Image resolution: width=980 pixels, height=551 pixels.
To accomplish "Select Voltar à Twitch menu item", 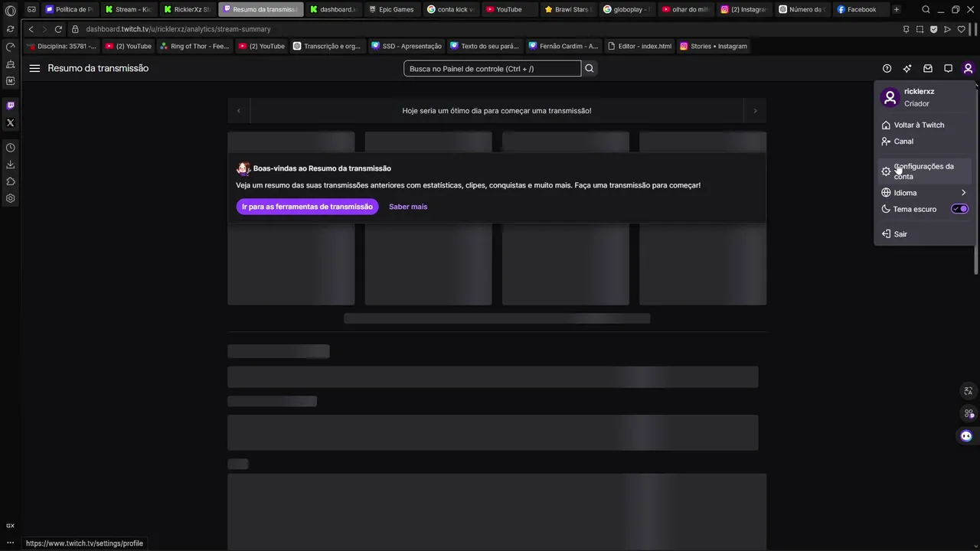I will [x=924, y=125].
